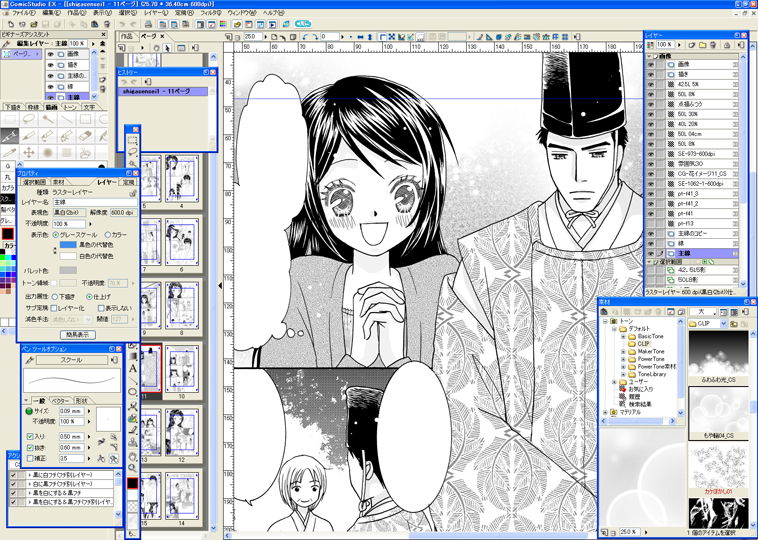
Task: Select the Text 'A' tool
Action: (132, 368)
